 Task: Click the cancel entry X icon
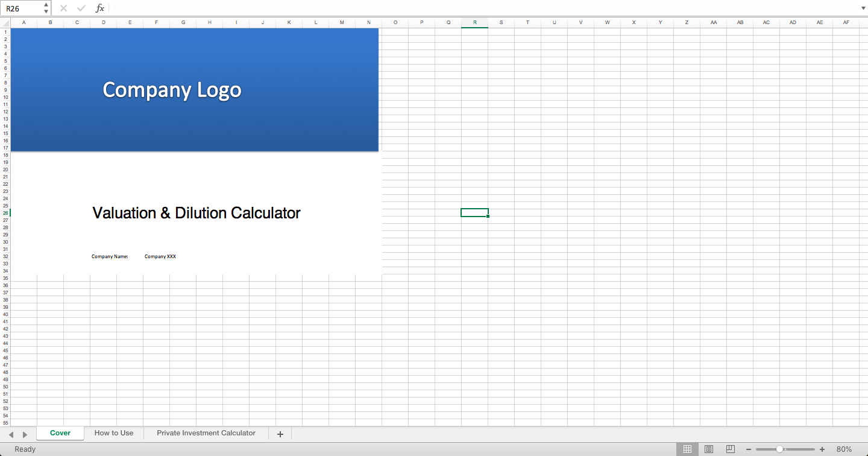click(63, 8)
